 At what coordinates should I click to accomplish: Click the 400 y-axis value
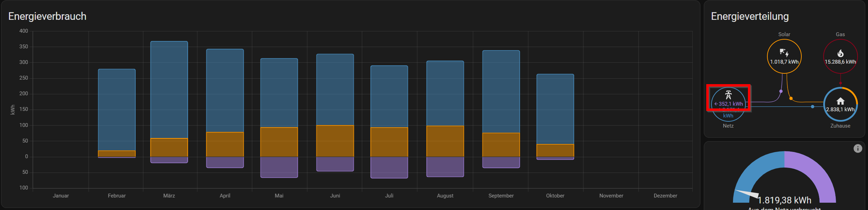[x=24, y=31]
